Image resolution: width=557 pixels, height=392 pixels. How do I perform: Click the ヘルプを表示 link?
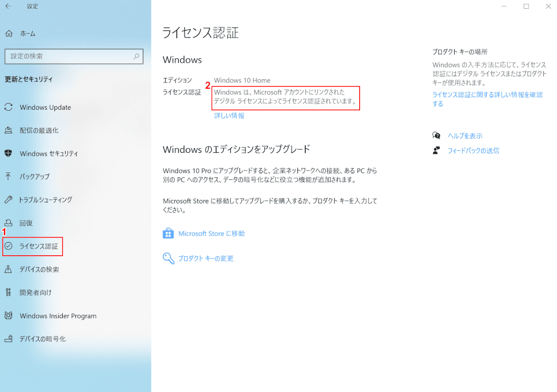(x=465, y=136)
